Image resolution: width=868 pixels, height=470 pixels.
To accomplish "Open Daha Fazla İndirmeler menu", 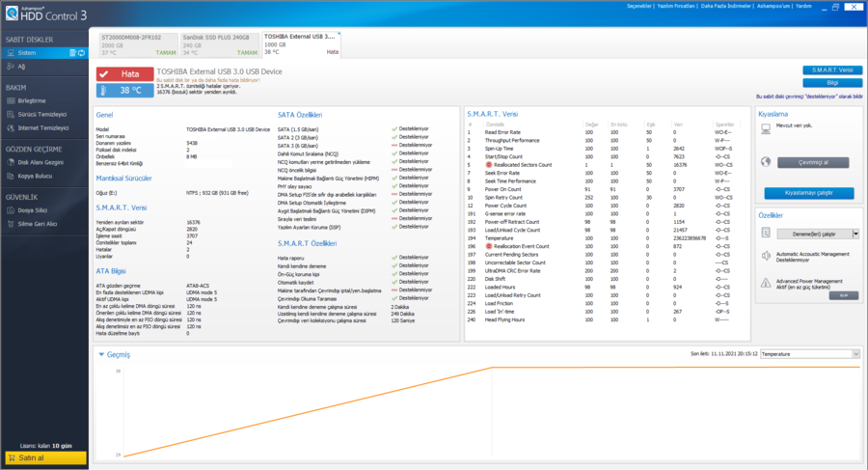I will click(725, 6).
